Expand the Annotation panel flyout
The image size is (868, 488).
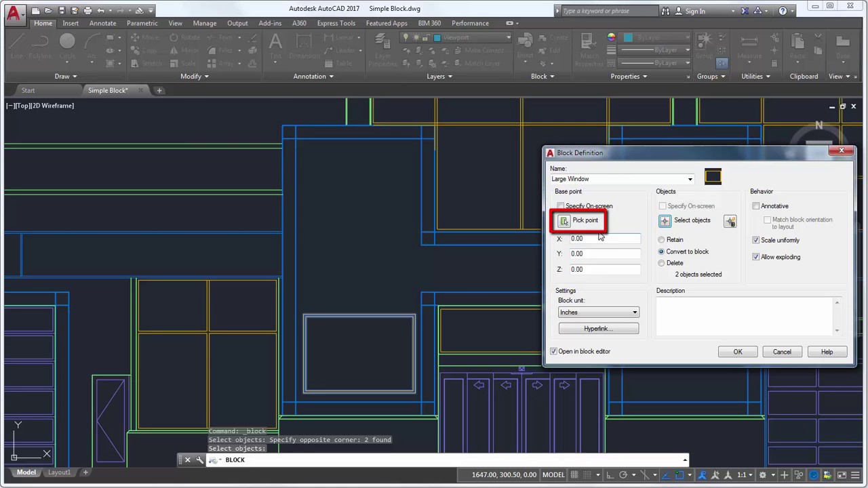coord(313,77)
